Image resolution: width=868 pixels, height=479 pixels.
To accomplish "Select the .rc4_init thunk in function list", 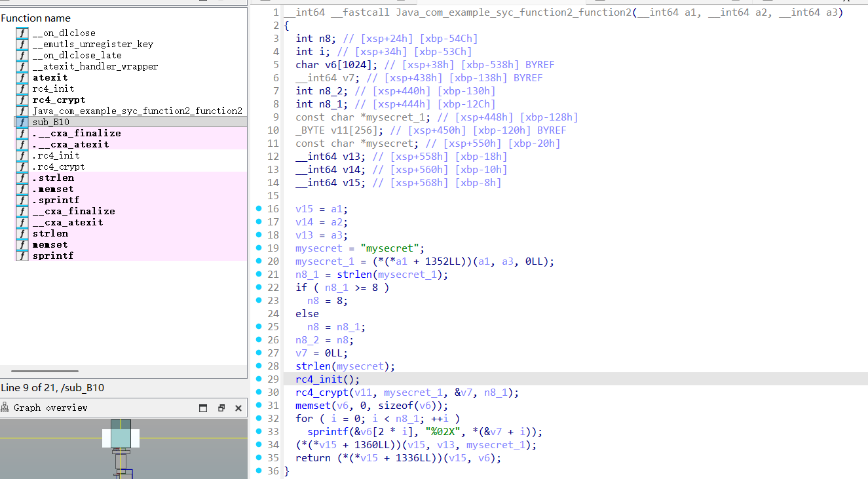I will tap(56, 155).
